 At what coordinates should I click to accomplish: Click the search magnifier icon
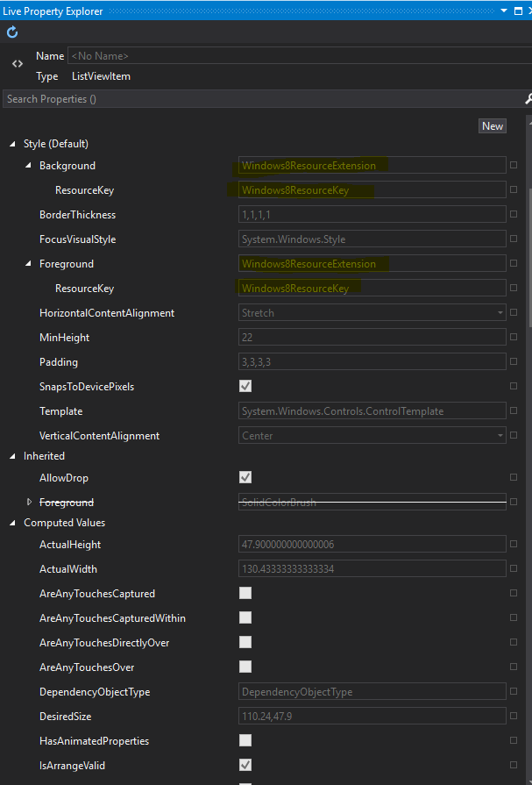[528, 99]
